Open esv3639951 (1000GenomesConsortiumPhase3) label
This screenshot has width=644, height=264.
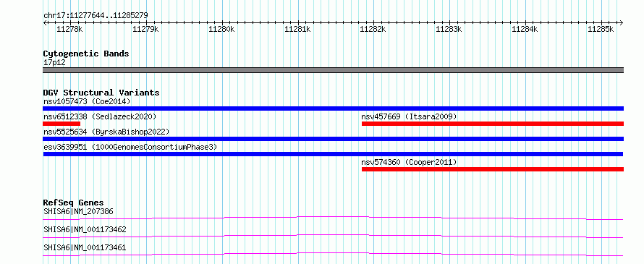click(x=130, y=147)
